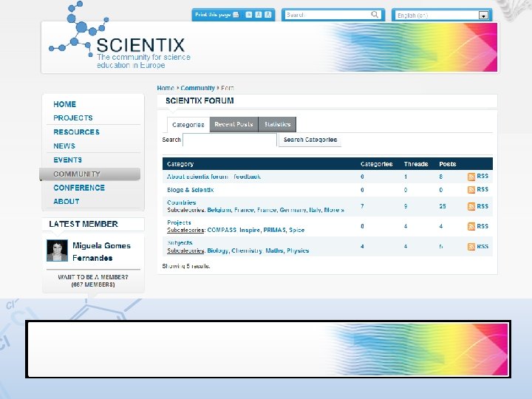Go to CONFERENCE in the left menu
The height and width of the screenshot is (399, 532).
tap(79, 188)
